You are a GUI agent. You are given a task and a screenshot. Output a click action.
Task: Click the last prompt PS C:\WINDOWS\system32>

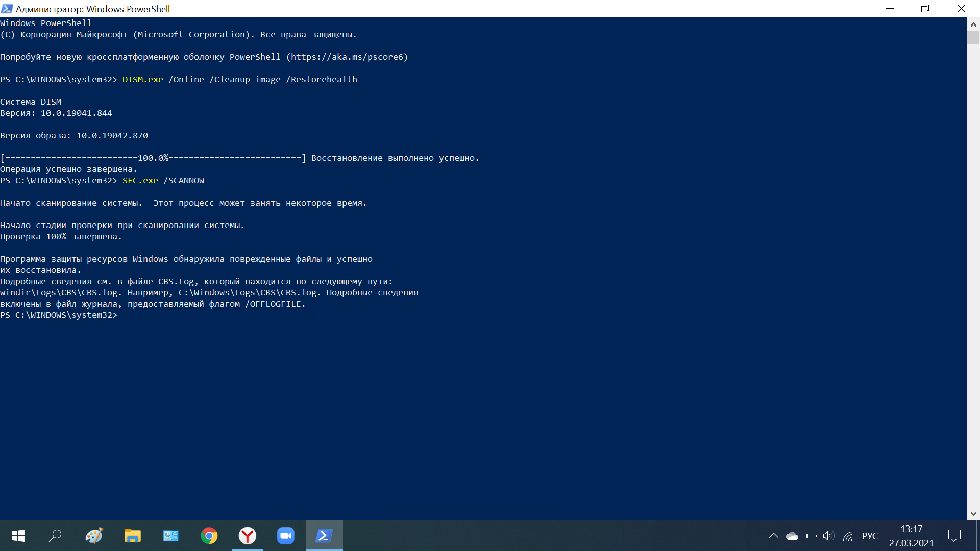click(x=59, y=315)
